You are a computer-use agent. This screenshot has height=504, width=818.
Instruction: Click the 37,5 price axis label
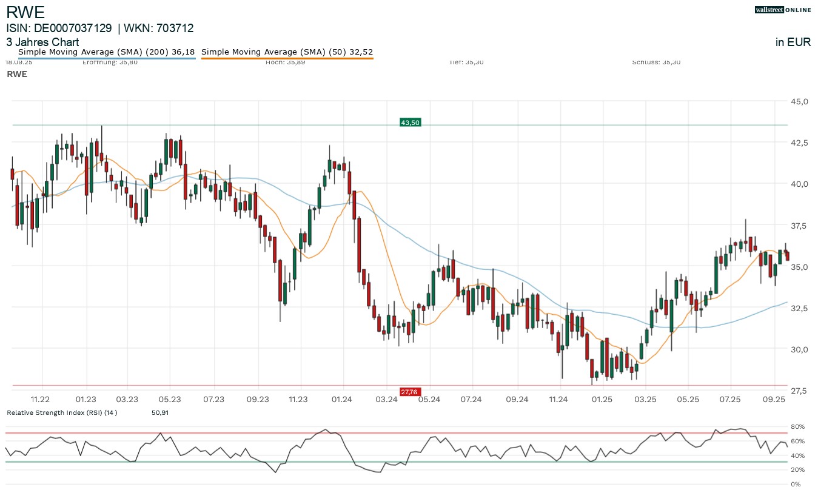tap(800, 226)
